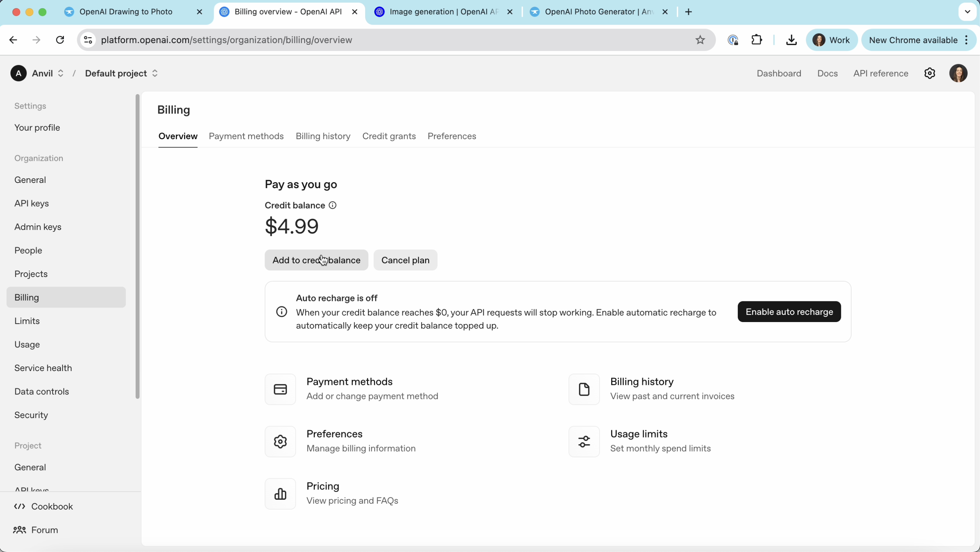This screenshot has width=980, height=552.
Task: Open Docs in the top navigation
Action: click(x=828, y=73)
